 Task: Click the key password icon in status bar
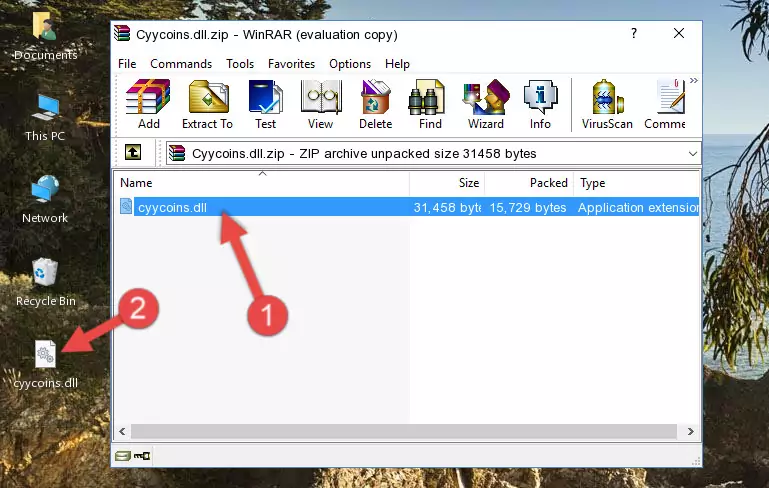point(142,456)
